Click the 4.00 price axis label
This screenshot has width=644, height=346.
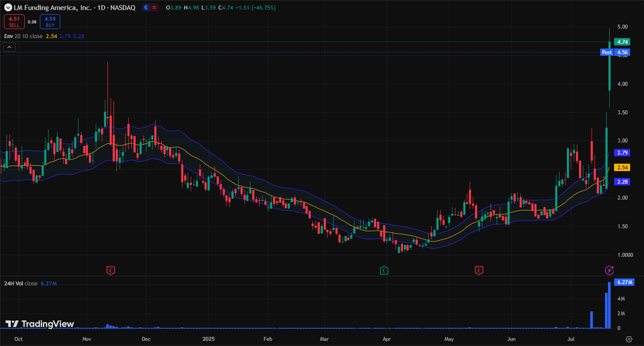623,84
